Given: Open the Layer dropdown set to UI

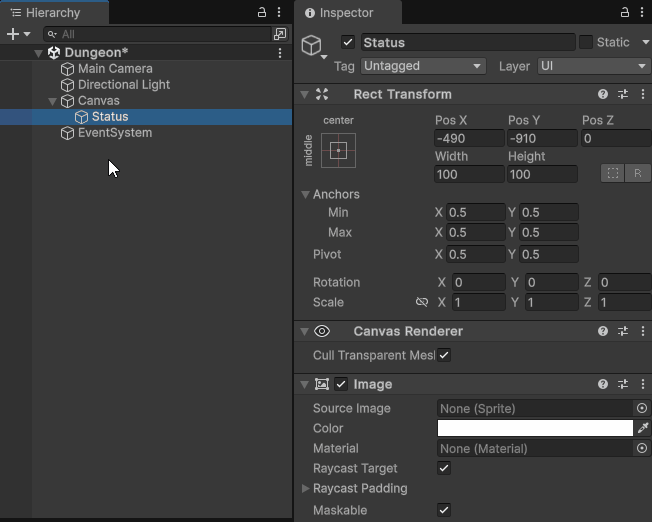Looking at the screenshot, I should point(593,66).
